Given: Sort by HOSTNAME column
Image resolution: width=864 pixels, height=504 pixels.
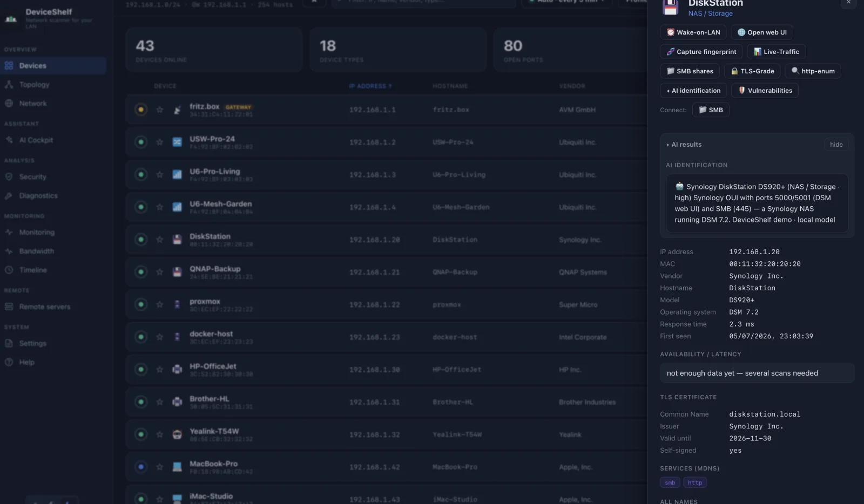Looking at the screenshot, I should (x=450, y=86).
